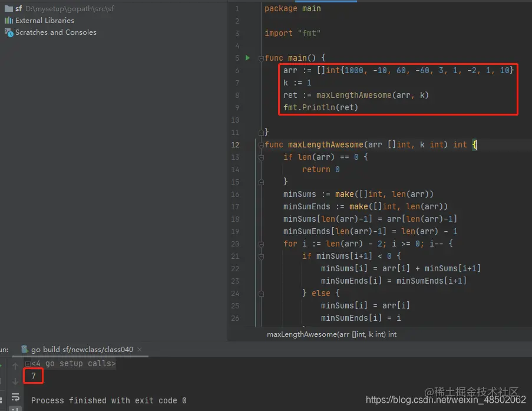Expand the folded 4 go setup calls
The image size is (532, 411).
(28, 364)
